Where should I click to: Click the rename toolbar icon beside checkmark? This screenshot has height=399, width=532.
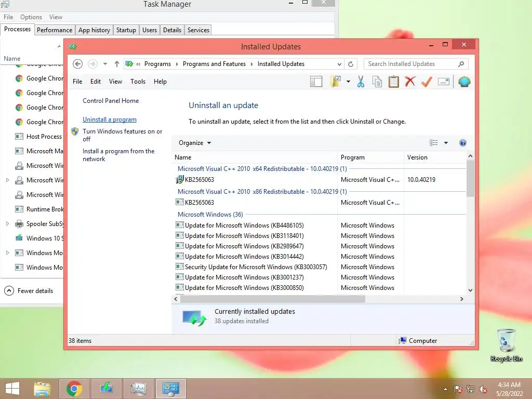pos(444,82)
